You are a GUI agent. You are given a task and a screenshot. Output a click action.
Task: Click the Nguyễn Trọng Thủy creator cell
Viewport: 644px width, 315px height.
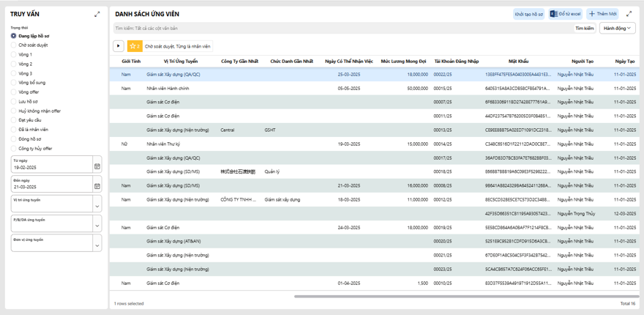576,213
